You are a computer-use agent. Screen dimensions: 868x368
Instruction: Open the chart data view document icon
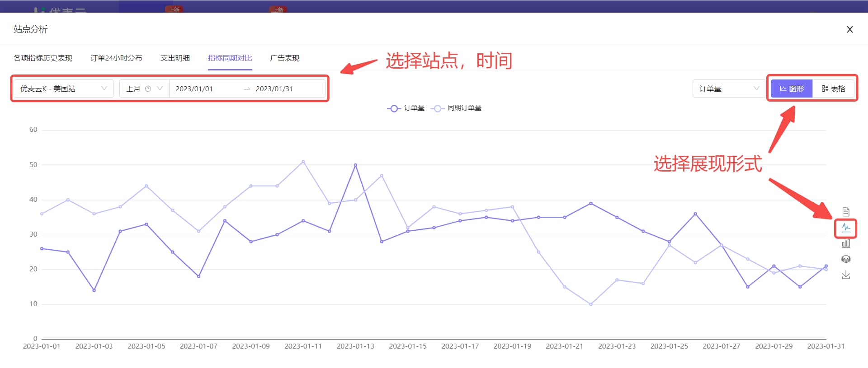pyautogui.click(x=846, y=212)
